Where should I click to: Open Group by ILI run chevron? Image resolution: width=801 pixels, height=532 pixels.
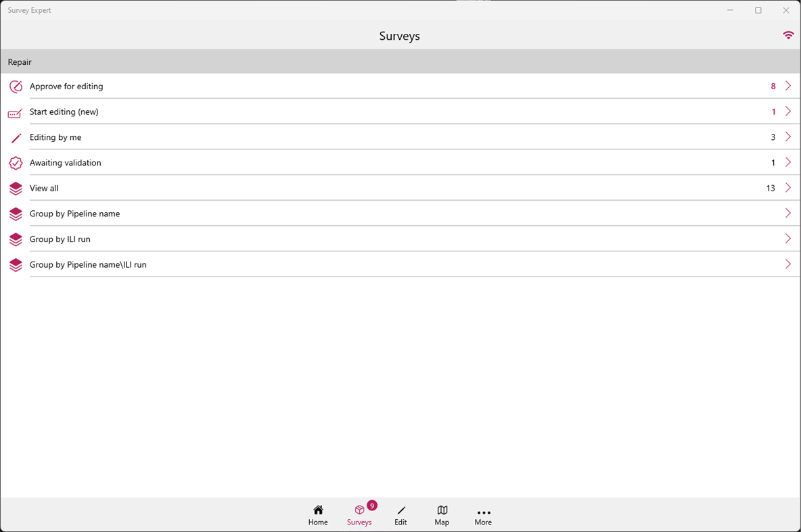[787, 239]
